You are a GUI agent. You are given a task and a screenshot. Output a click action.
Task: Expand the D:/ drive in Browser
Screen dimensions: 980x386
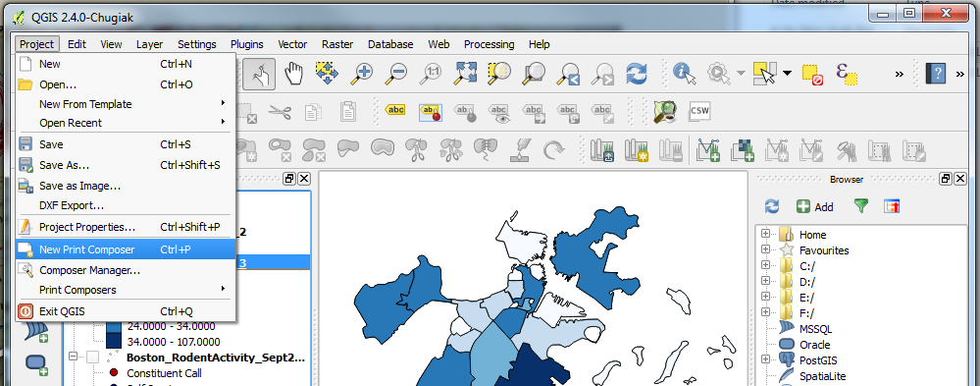pyautogui.click(x=765, y=281)
